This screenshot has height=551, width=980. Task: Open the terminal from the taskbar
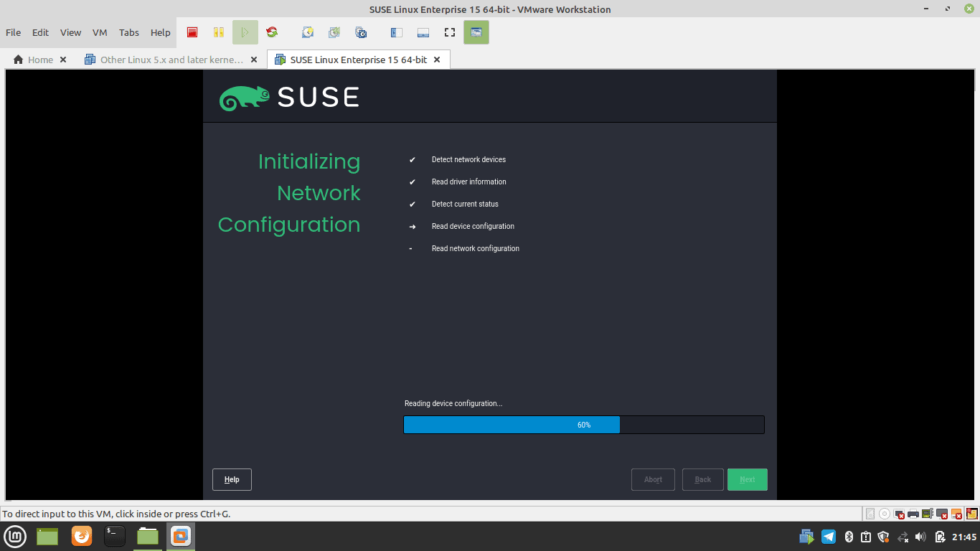point(115,536)
